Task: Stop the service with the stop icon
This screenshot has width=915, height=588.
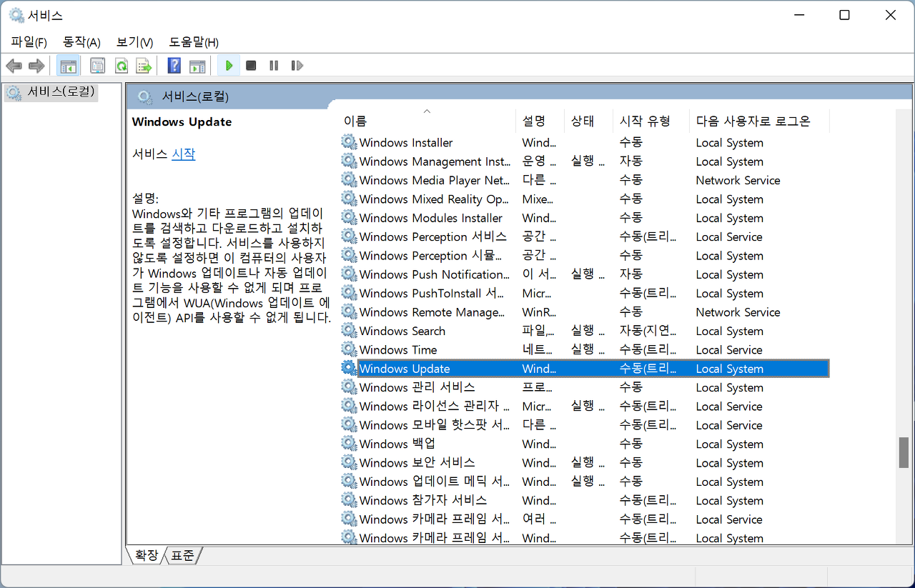Action: (251, 66)
